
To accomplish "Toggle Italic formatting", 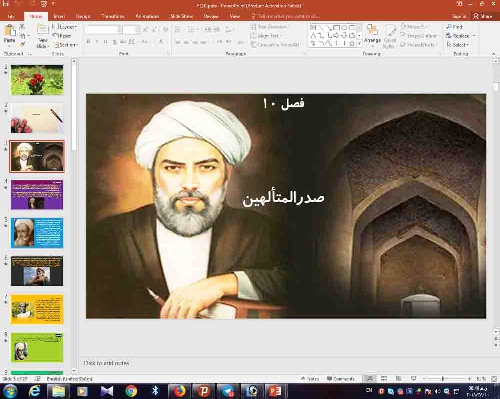I will [97, 42].
